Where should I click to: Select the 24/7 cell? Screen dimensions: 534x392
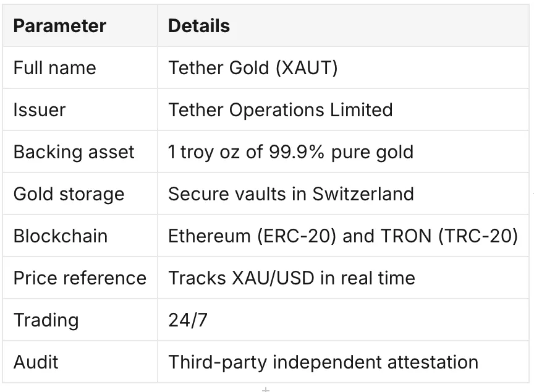click(343, 320)
